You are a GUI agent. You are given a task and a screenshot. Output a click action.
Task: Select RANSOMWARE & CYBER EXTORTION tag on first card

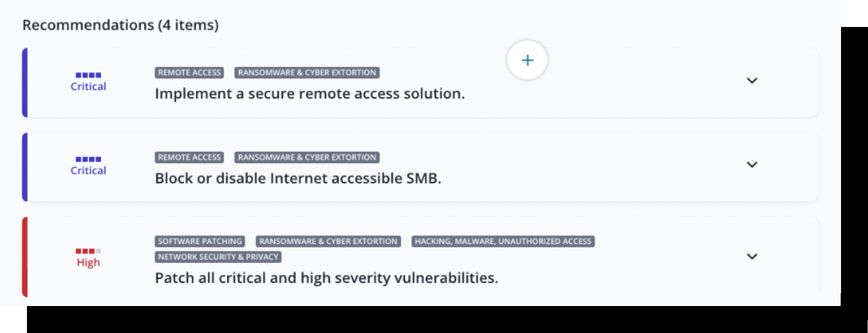pos(307,73)
